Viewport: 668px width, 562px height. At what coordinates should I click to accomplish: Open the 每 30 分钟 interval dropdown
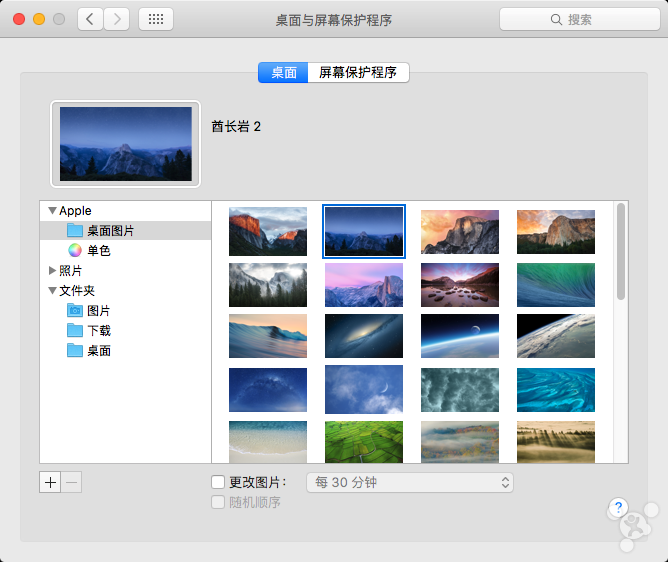(x=409, y=483)
